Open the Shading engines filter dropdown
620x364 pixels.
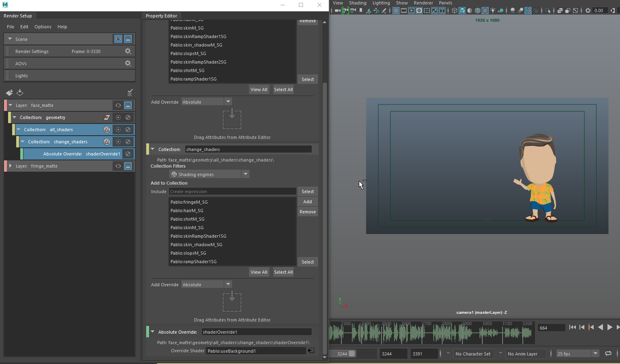[x=245, y=174]
